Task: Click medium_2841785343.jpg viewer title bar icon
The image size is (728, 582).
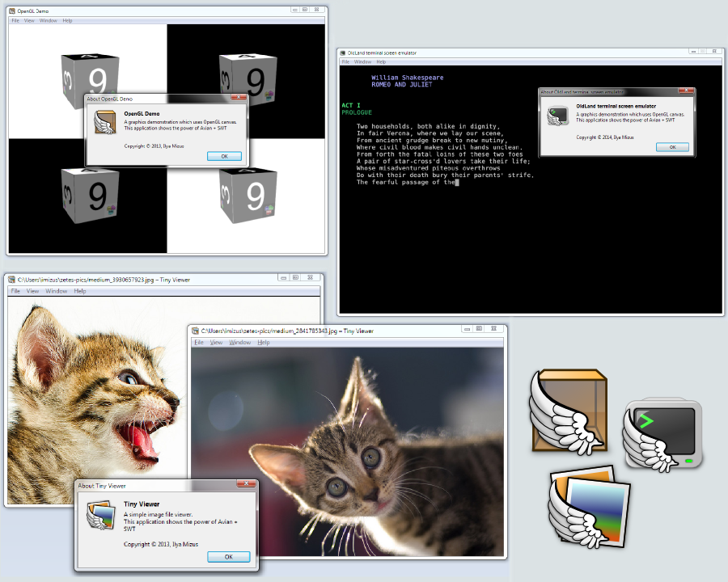Action: pyautogui.click(x=196, y=331)
